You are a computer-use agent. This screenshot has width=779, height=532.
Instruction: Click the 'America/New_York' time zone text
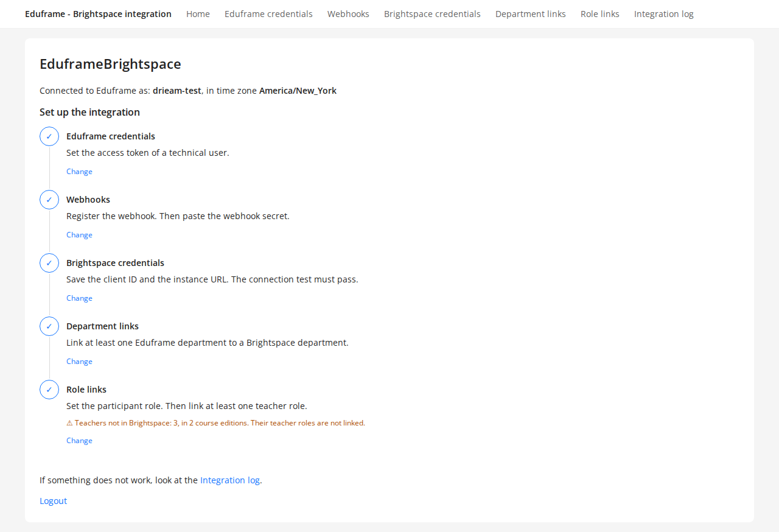coord(298,91)
